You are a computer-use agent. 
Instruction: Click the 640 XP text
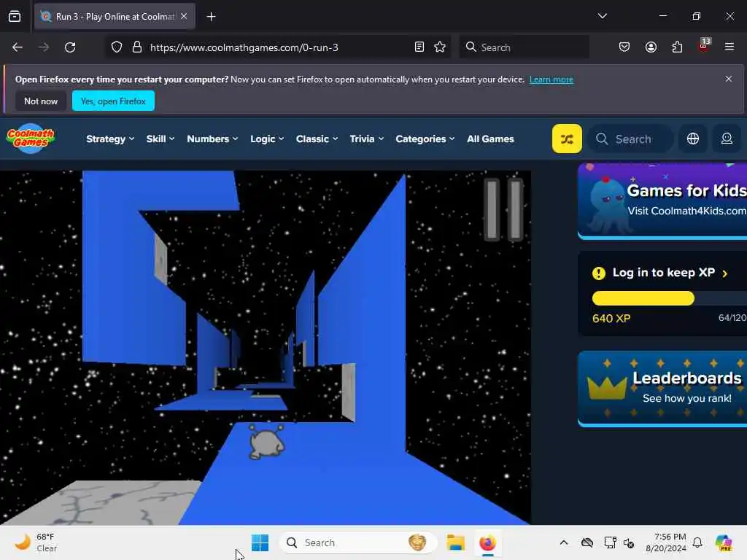[611, 318]
